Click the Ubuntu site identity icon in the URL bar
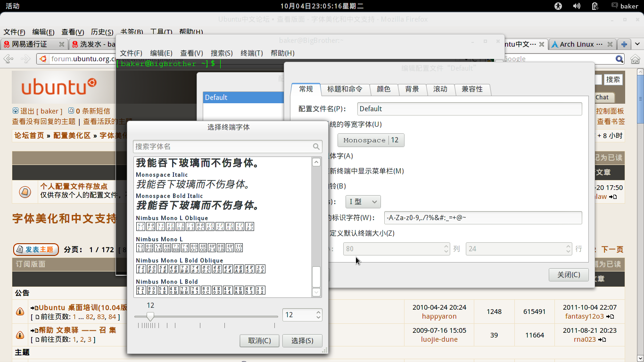644x362 pixels. pos(43,59)
